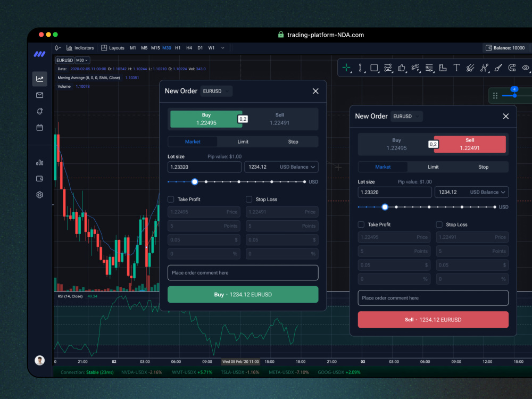Click the Sell dialog lot slider handle

[x=385, y=207]
